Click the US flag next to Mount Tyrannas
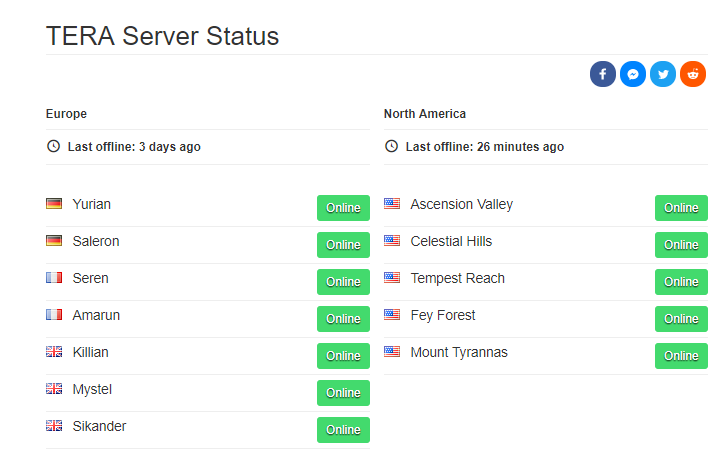723x455 pixels. pos(392,351)
